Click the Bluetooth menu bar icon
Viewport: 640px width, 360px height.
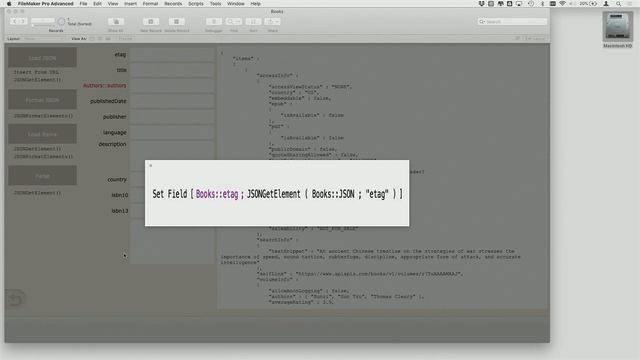[x=542, y=4]
